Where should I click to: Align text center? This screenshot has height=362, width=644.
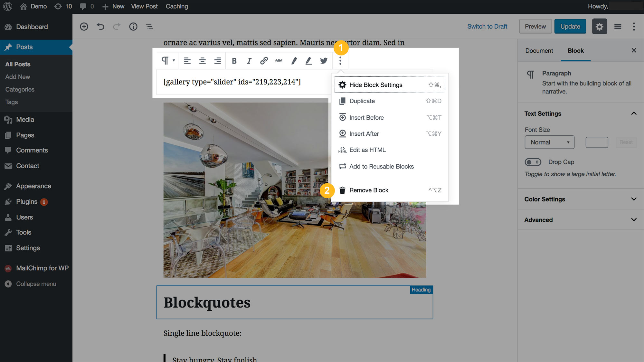point(202,61)
